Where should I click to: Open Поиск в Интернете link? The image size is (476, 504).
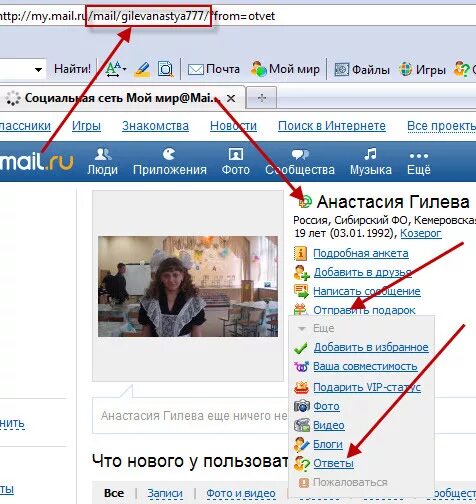[332, 126]
